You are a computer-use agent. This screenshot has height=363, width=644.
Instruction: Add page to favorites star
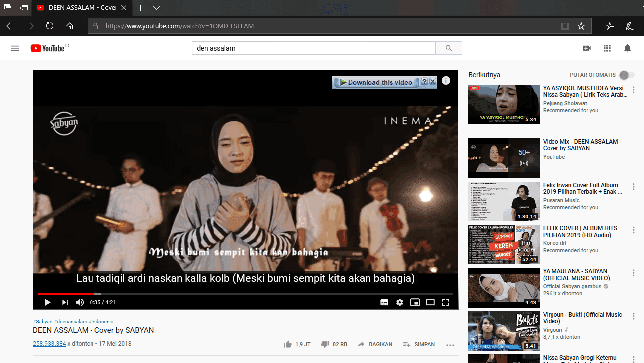pos(581,26)
